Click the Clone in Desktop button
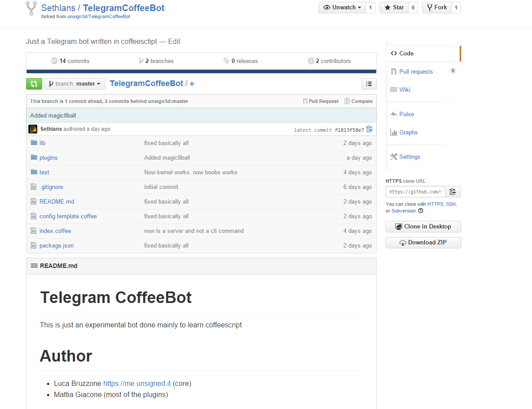 pos(423,227)
